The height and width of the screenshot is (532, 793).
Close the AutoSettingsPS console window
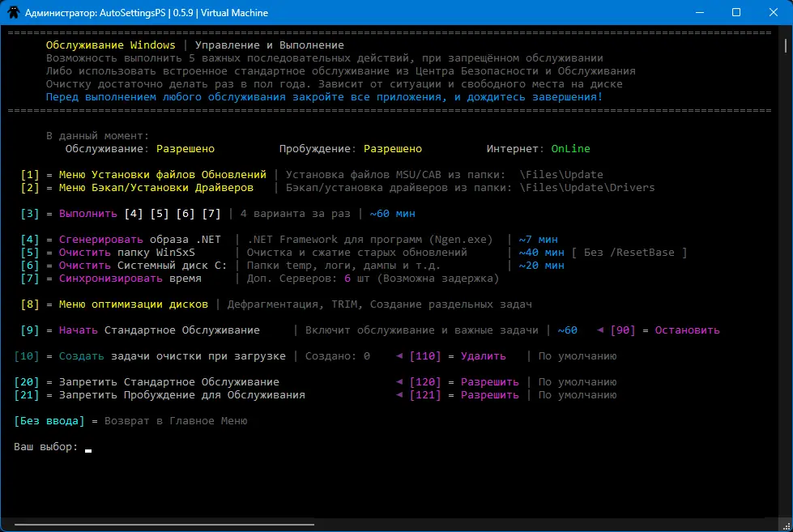coord(774,13)
